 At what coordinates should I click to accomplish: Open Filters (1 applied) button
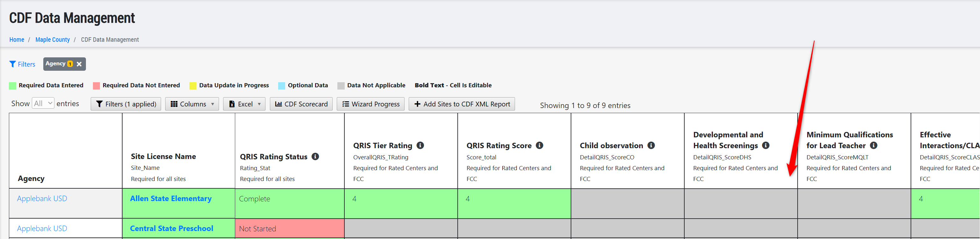click(126, 104)
